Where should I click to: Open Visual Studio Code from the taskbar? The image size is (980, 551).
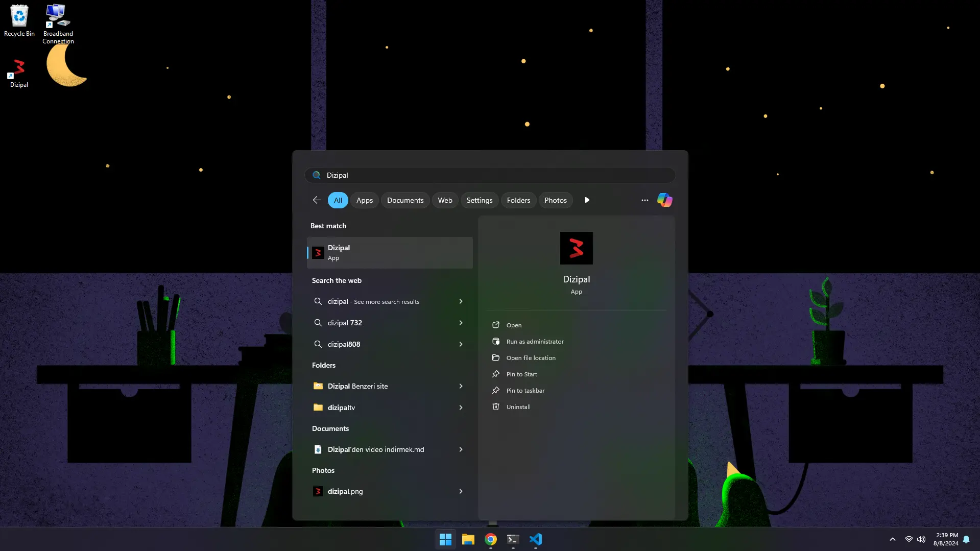pyautogui.click(x=535, y=539)
